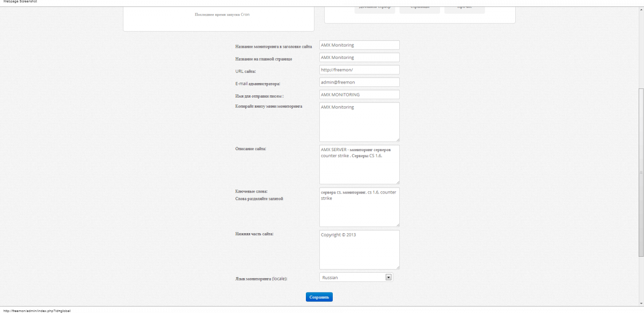
Task: Open the Russian locale dropdown
Action: coord(356,277)
